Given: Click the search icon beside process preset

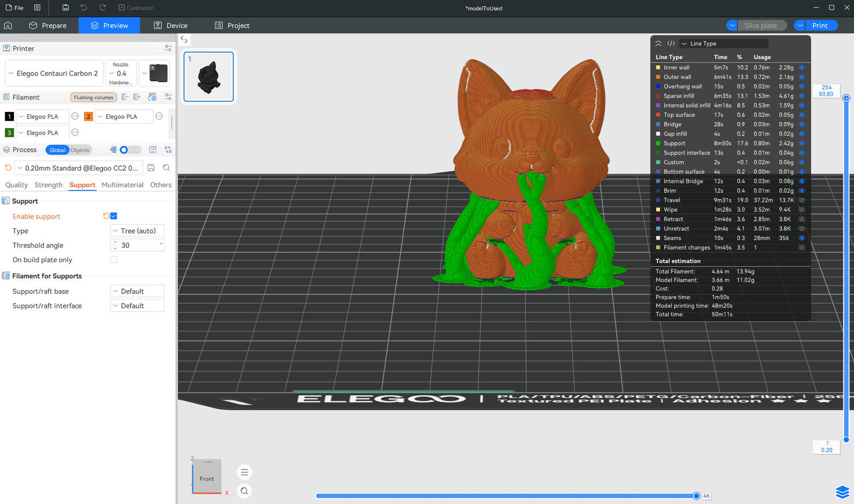Looking at the screenshot, I should [167, 167].
